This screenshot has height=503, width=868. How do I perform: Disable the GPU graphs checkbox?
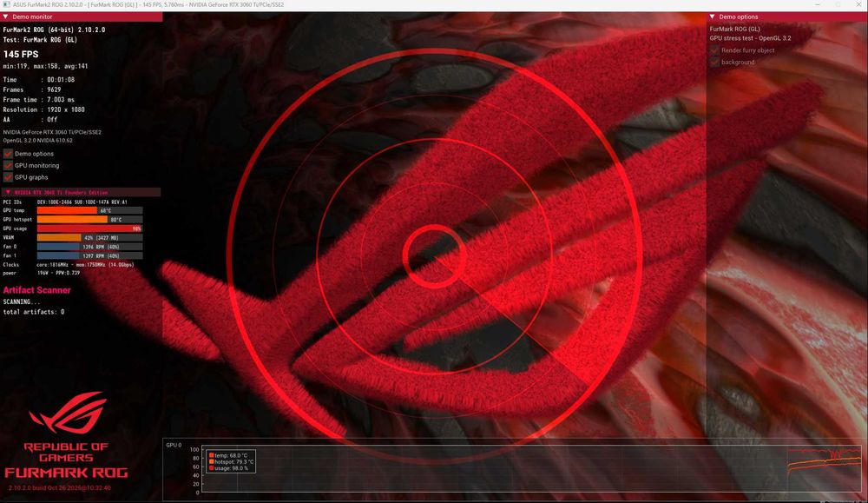pos(8,177)
